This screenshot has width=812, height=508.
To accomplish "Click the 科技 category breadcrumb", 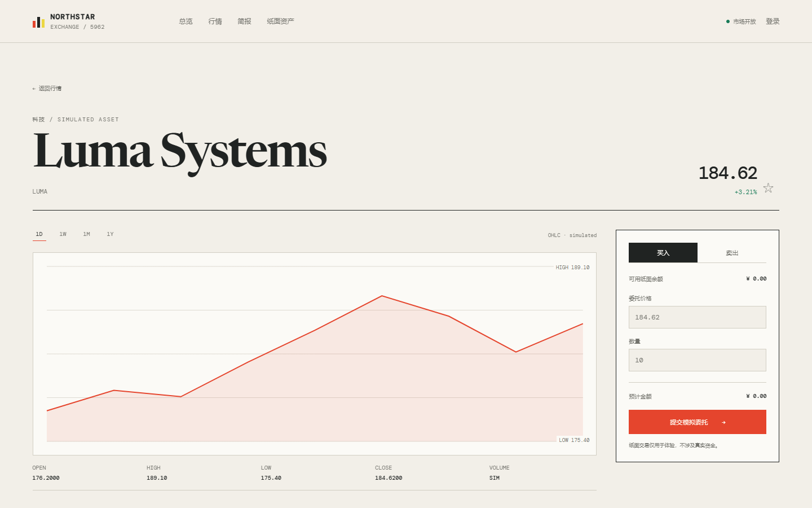I will (38, 120).
